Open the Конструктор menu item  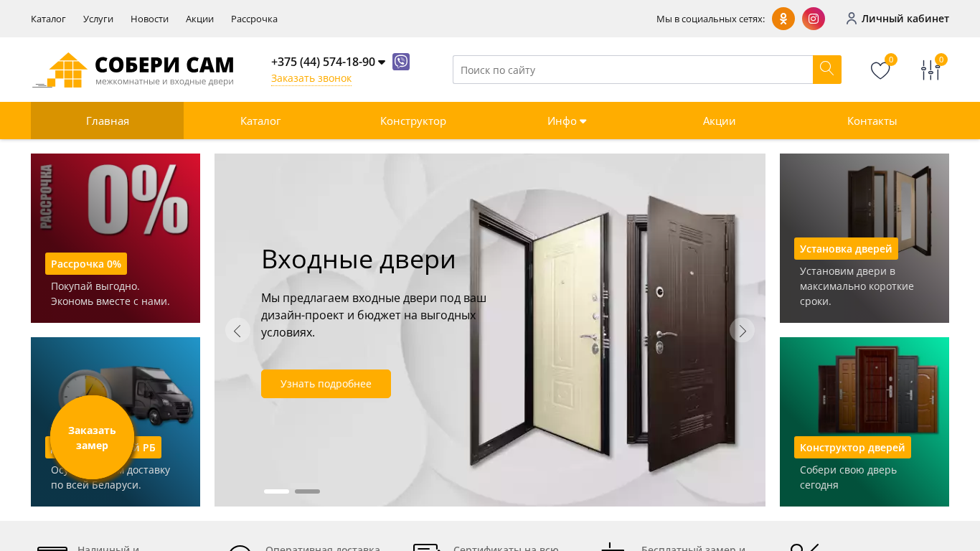tap(413, 121)
